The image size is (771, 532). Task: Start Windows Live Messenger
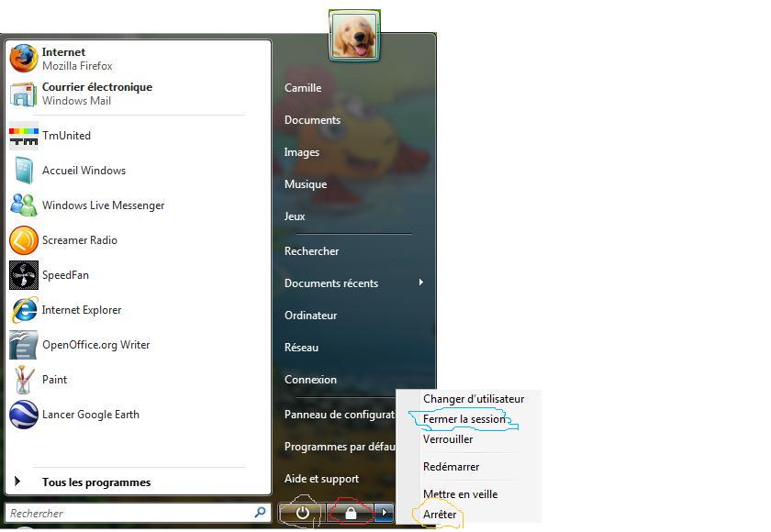103,205
